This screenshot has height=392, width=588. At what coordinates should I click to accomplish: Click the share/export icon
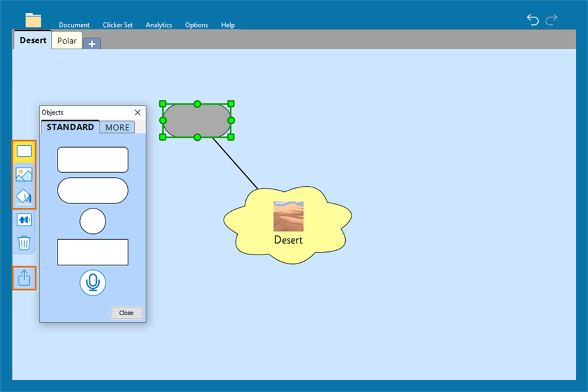point(24,278)
